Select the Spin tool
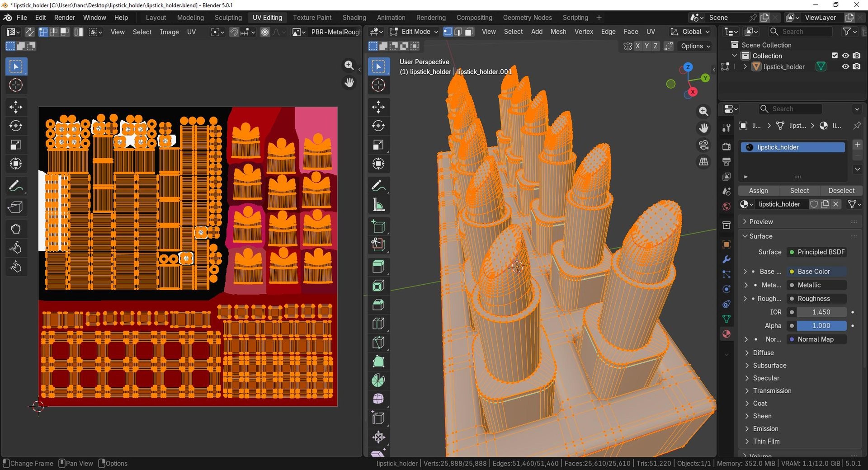This screenshot has width=868, height=470. click(x=378, y=381)
